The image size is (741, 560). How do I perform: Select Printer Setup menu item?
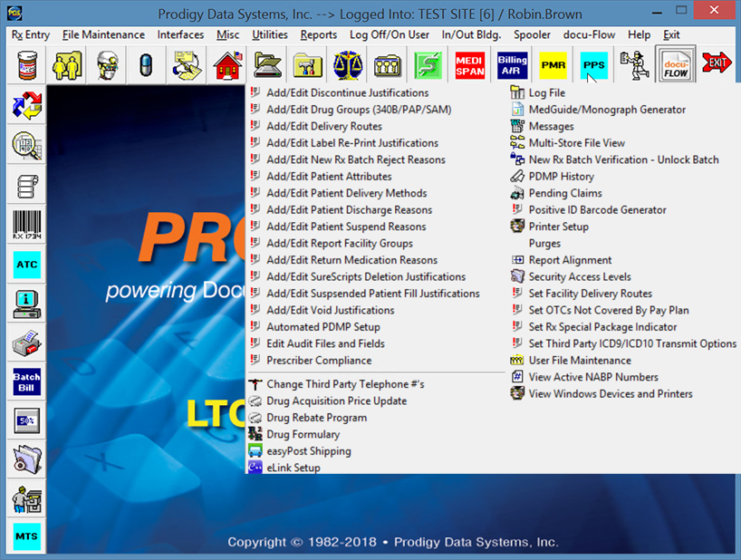pos(558,227)
